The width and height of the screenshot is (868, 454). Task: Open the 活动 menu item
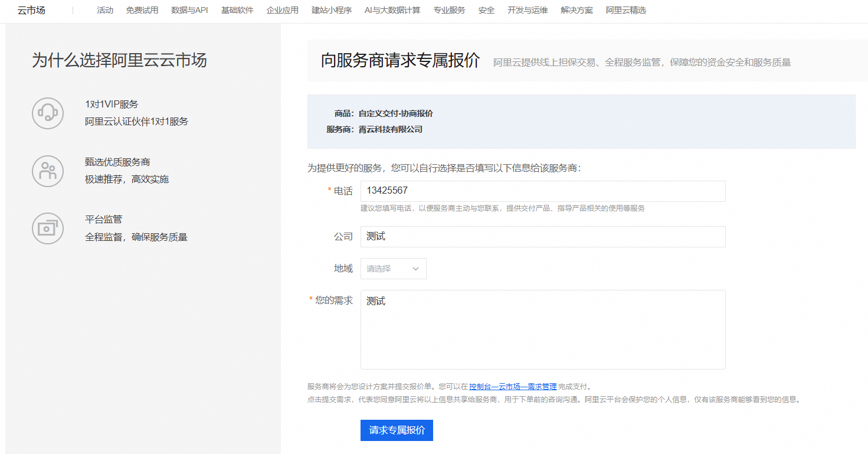coord(105,10)
